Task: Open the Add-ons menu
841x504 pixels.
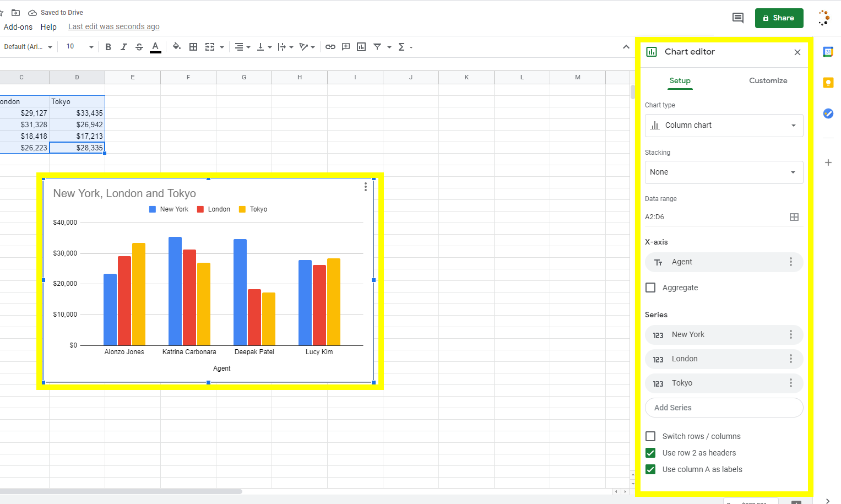Action: [18, 26]
